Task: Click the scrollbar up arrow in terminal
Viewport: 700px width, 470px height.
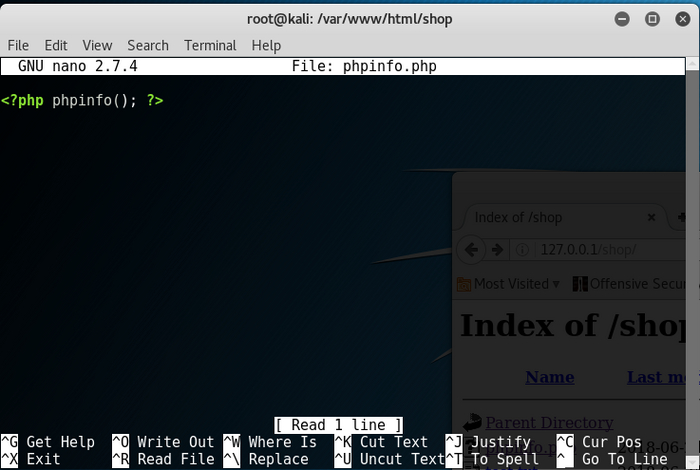Action: (x=692, y=64)
